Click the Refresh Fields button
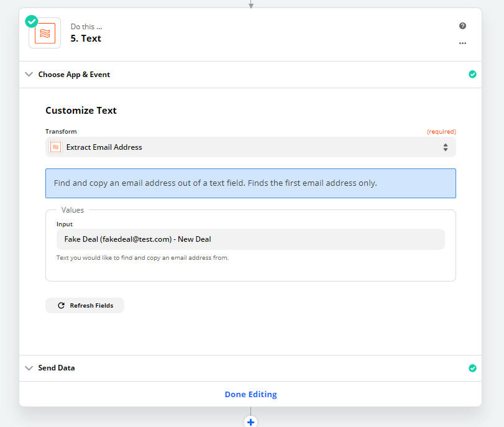Image resolution: width=504 pixels, height=427 pixels. coord(85,305)
